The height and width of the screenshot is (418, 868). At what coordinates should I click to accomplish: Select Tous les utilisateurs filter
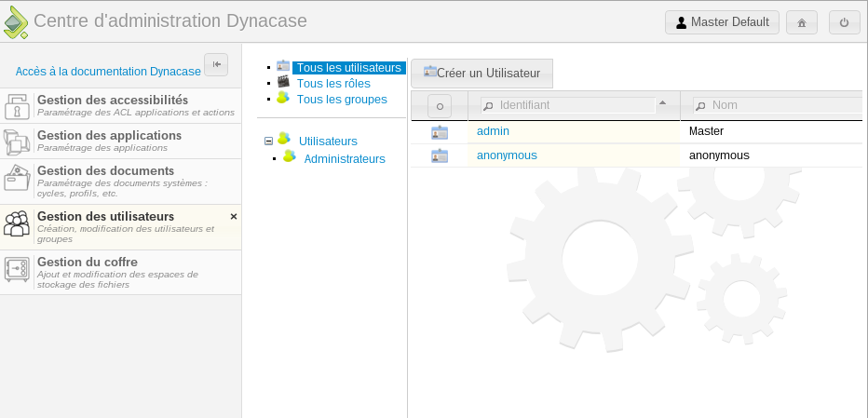click(x=348, y=68)
